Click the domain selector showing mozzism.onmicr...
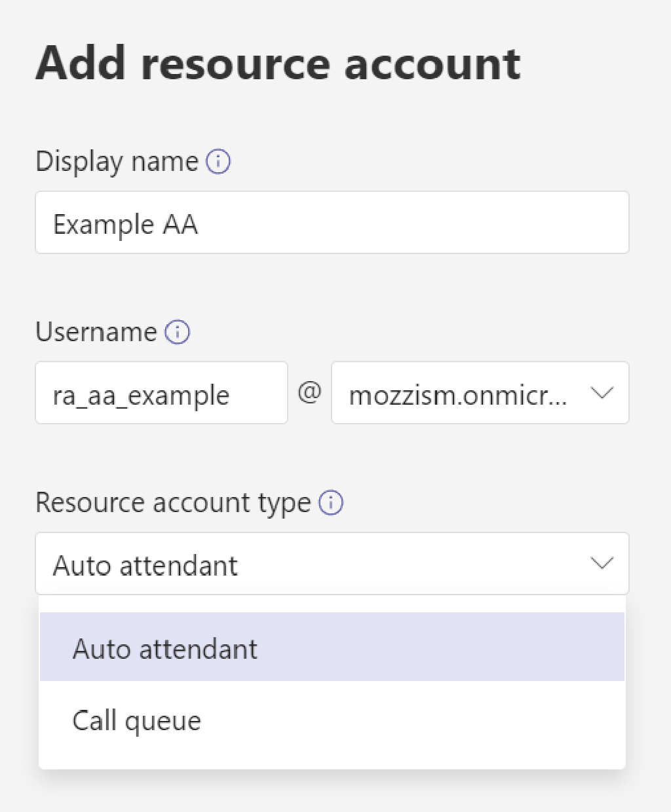The height and width of the screenshot is (812, 671). (459, 393)
